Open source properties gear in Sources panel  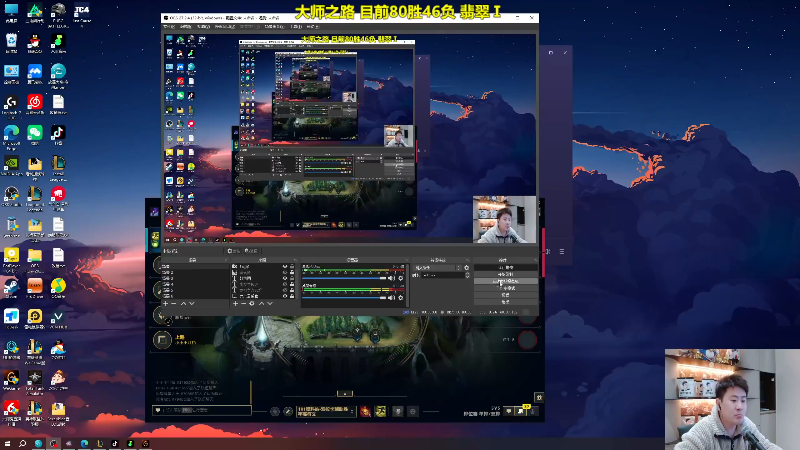point(252,304)
